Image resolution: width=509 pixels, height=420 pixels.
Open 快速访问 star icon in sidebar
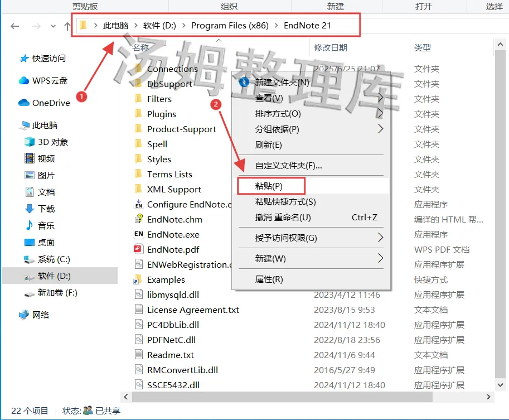pos(24,59)
